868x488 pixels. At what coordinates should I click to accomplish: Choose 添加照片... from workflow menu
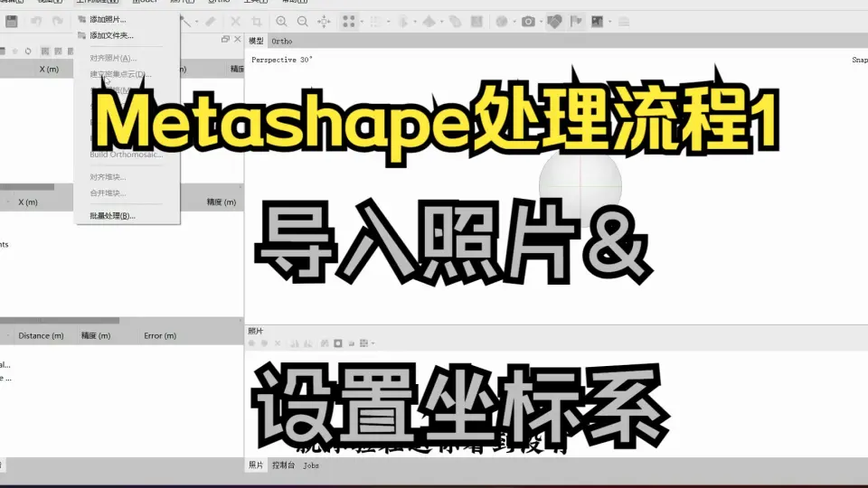(x=108, y=19)
